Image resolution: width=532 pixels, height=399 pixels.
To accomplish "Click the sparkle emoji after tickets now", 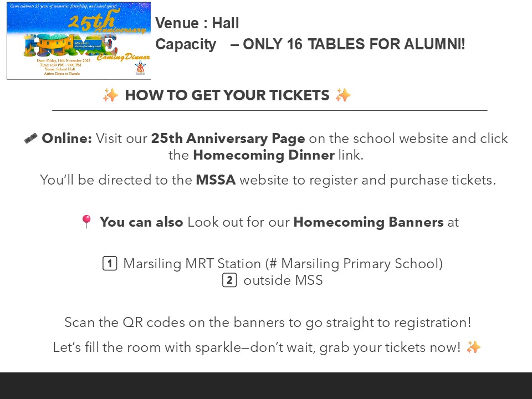I will (474, 347).
